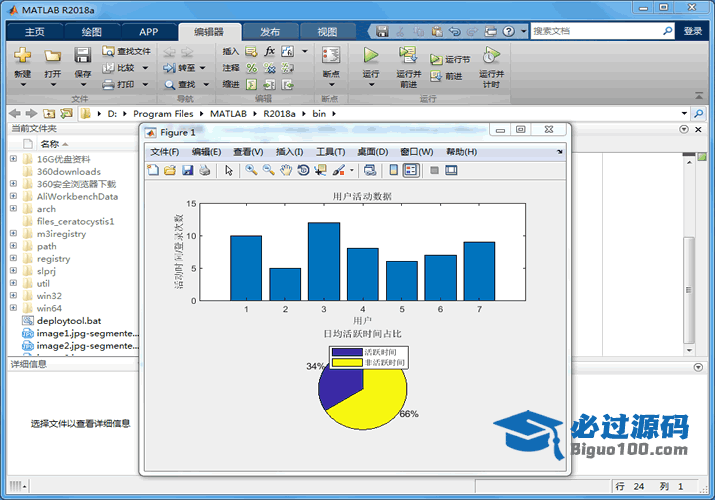This screenshot has width=715, height=500.
Task: Click the 新建 (New) plus icon
Action: [x=22, y=56]
